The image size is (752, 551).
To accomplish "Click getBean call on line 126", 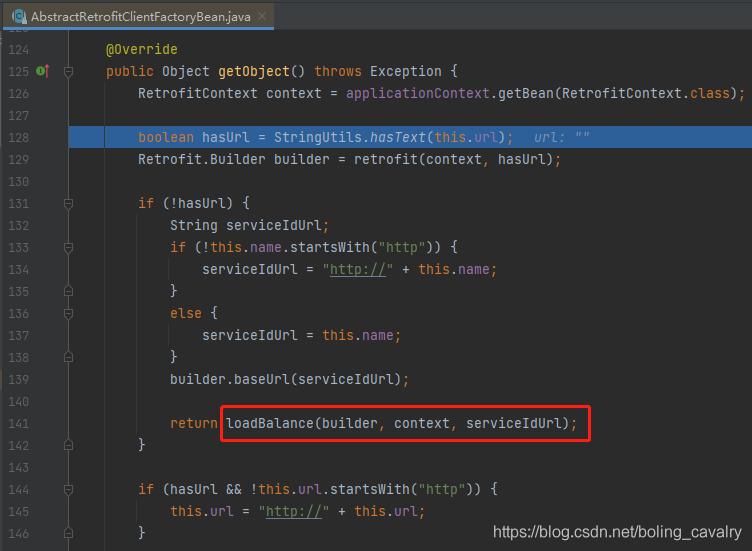I will [526, 94].
